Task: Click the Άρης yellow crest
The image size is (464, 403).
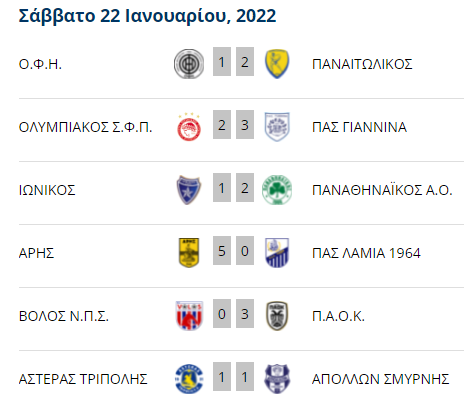Action: pos(189,253)
